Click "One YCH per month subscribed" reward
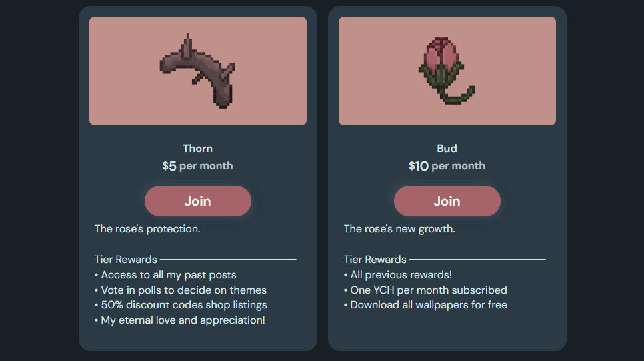This screenshot has width=644, height=361. coord(428,290)
